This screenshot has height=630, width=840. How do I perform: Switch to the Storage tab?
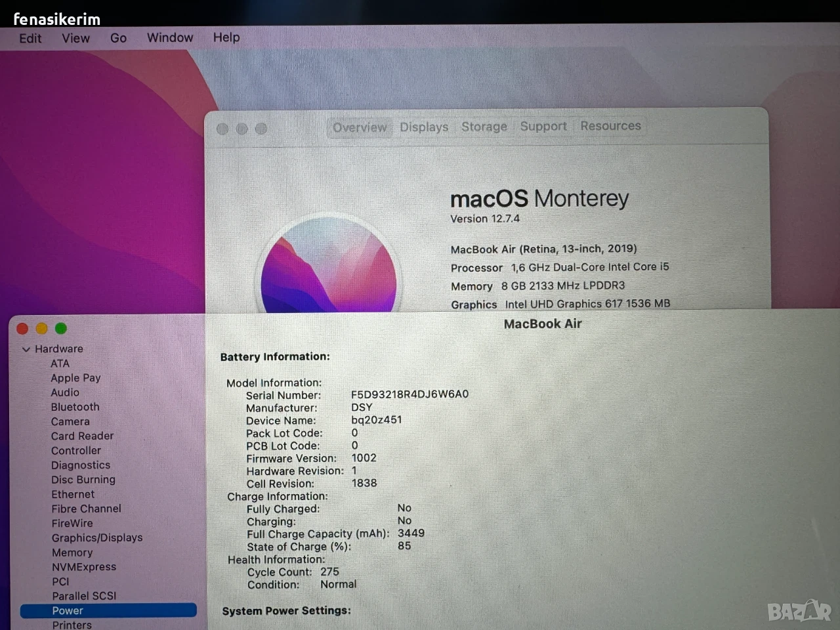(484, 126)
